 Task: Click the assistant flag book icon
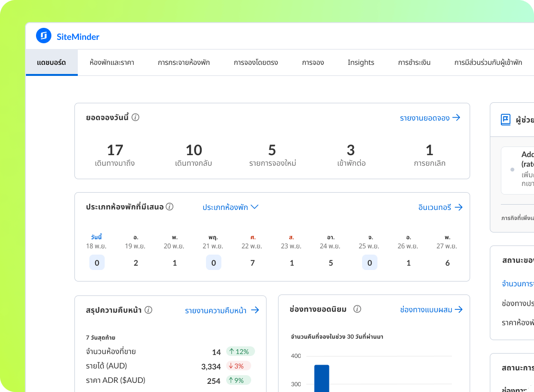click(x=505, y=120)
